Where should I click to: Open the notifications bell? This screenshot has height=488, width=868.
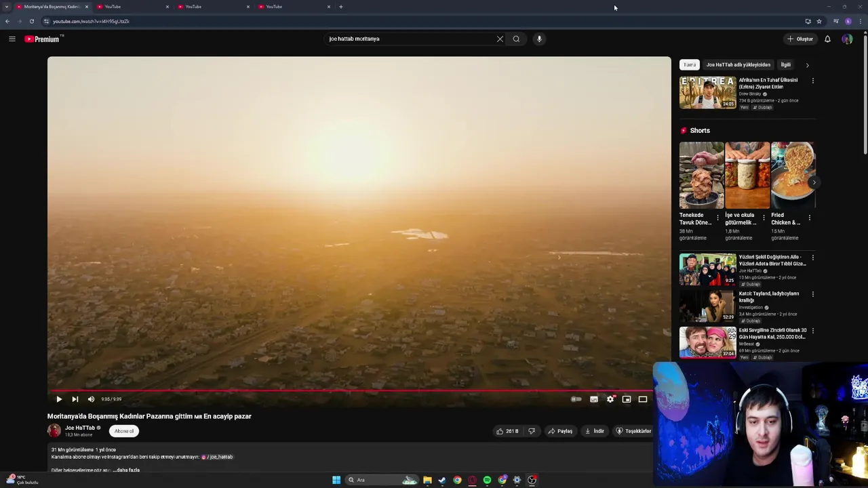(x=827, y=39)
